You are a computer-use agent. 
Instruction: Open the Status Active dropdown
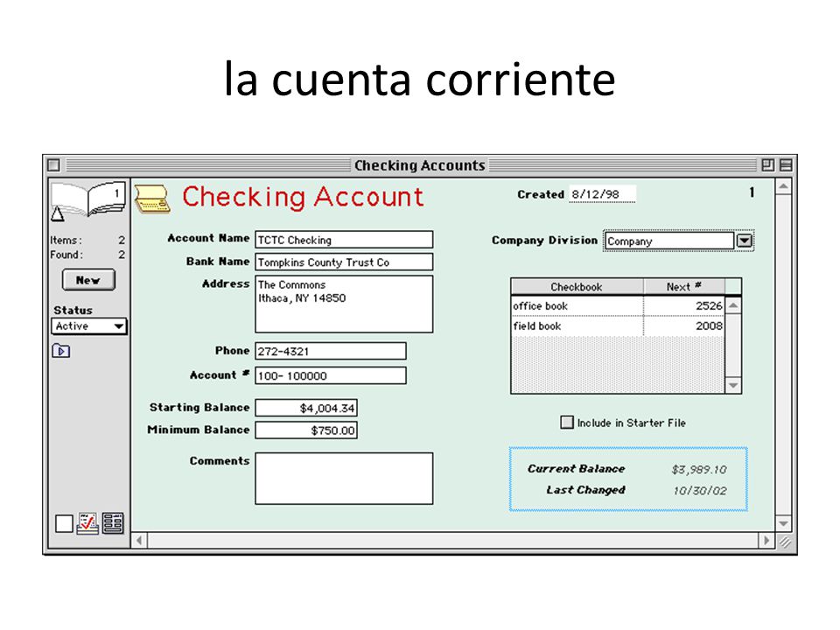coord(89,325)
